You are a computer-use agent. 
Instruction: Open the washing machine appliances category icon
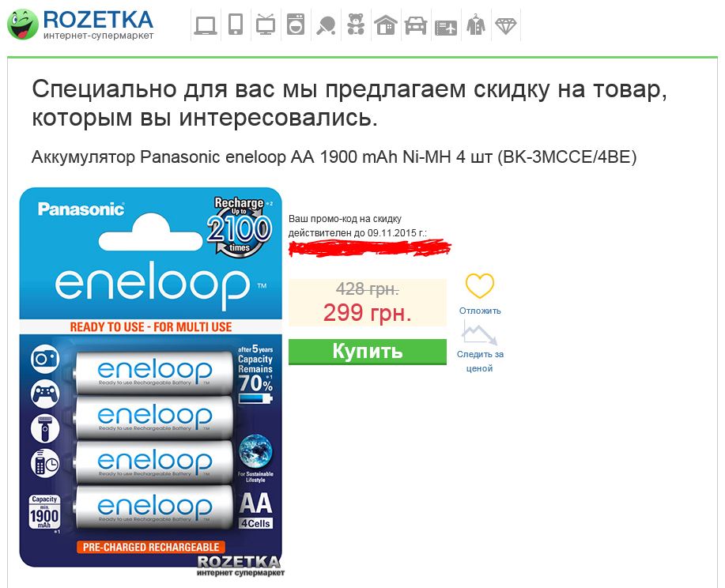(x=296, y=24)
